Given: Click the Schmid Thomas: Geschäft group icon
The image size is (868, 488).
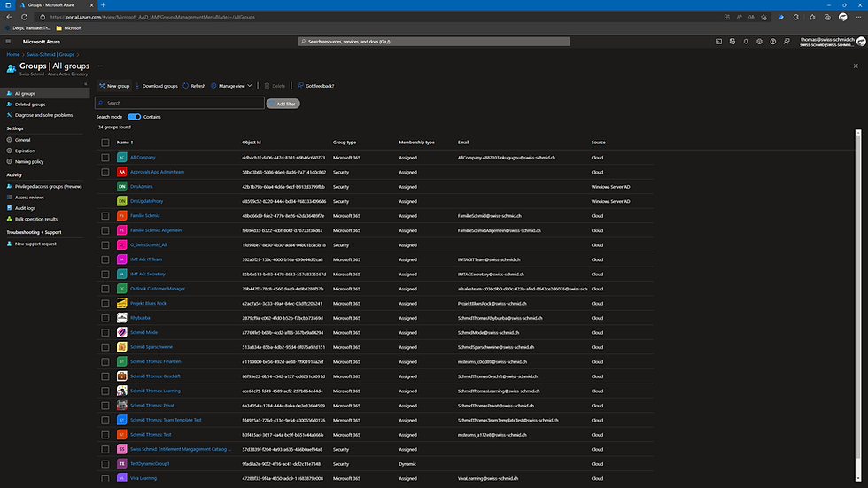Looking at the screenshot, I should pyautogui.click(x=122, y=376).
